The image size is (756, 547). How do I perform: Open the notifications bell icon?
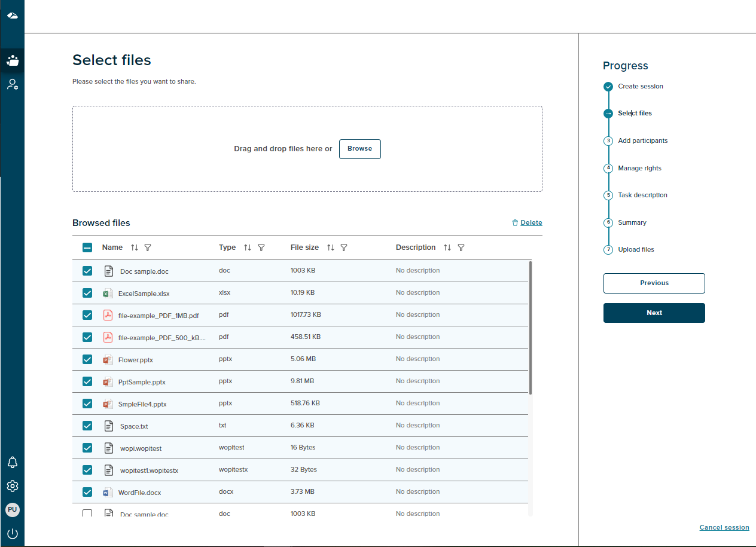click(12, 462)
